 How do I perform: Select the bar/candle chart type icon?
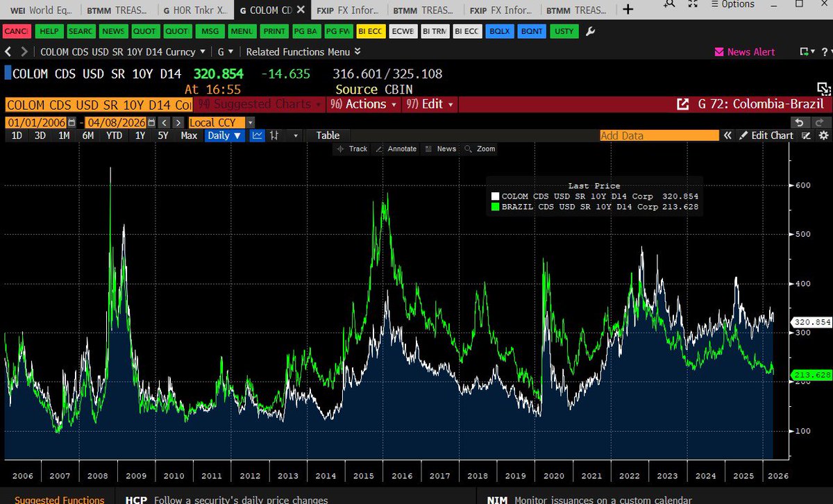point(275,135)
